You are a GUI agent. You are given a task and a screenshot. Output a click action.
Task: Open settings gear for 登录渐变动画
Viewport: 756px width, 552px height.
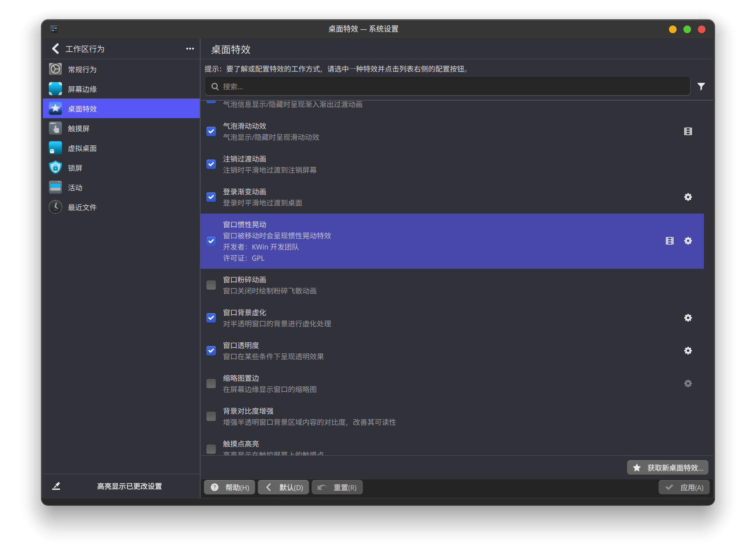tap(688, 197)
